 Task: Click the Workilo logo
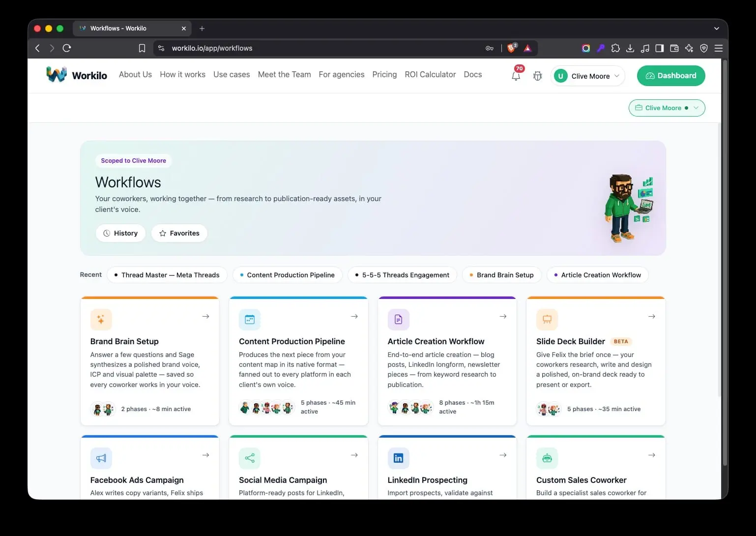coord(77,75)
